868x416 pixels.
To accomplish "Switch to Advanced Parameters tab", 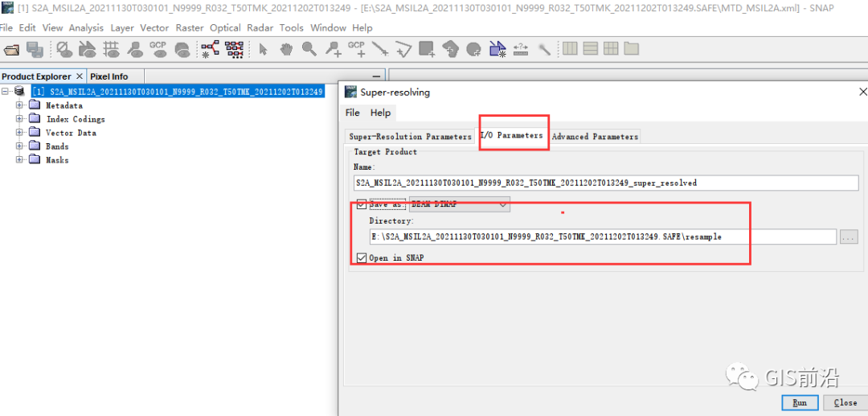I will click(595, 136).
